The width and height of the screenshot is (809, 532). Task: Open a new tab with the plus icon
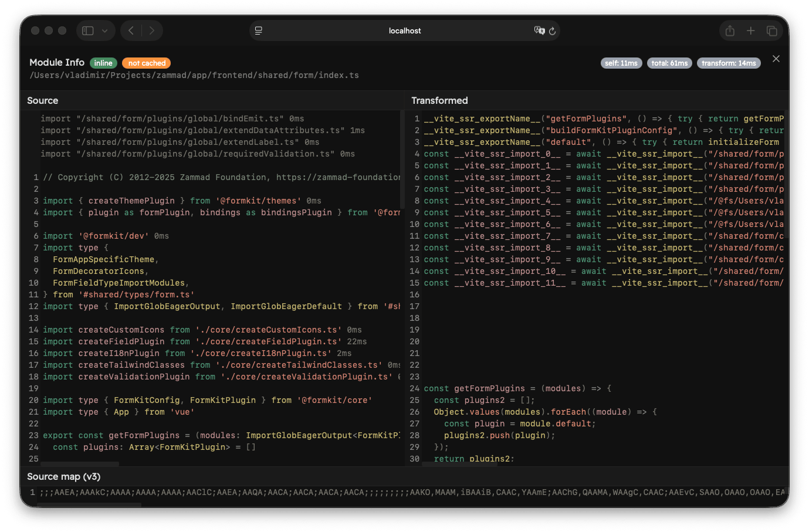click(751, 31)
